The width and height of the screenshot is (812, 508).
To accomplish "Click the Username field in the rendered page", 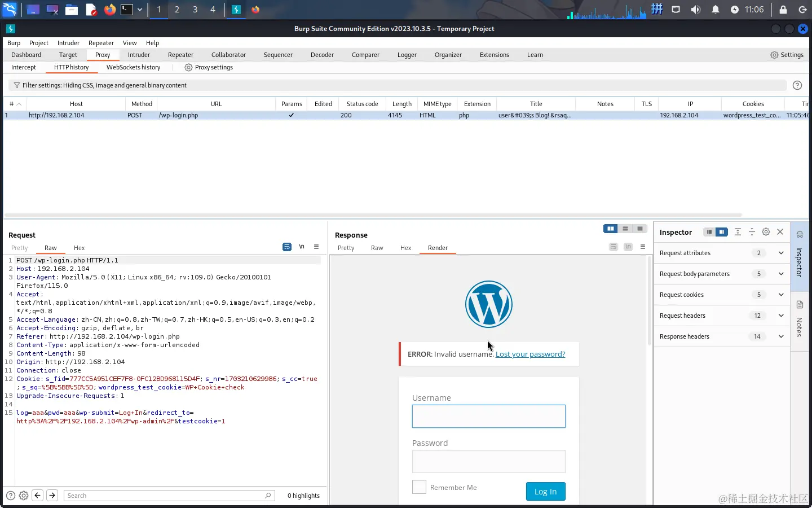I will (x=489, y=416).
